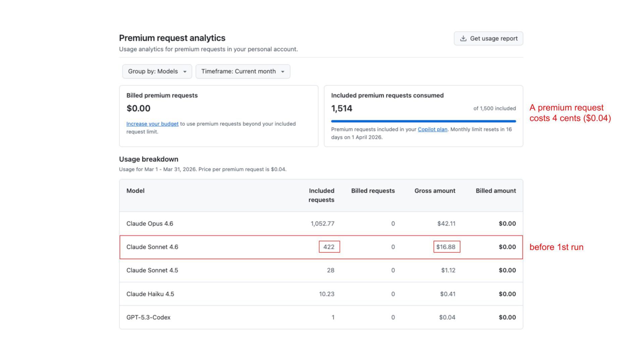This screenshot has height=362, width=644.
Task: Click the Get usage report button
Action: pos(488,39)
